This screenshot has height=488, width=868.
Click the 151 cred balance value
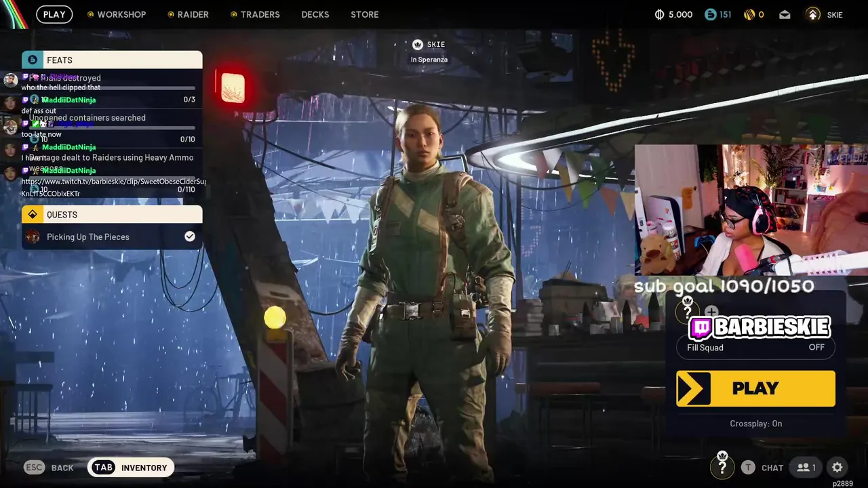726,14
